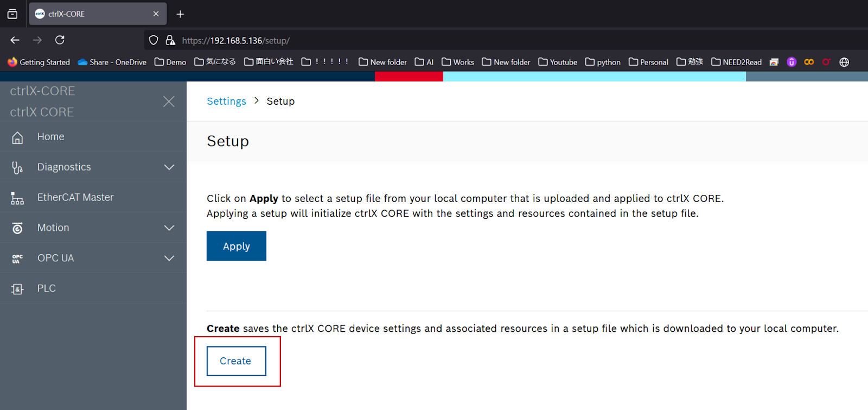The width and height of the screenshot is (868, 410).
Task: Open the Demo bookmark folder
Action: (170, 62)
